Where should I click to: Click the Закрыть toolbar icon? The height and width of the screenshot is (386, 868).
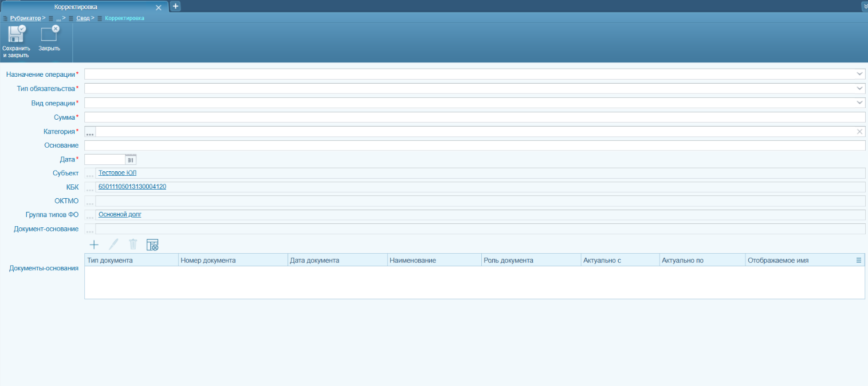tap(50, 34)
